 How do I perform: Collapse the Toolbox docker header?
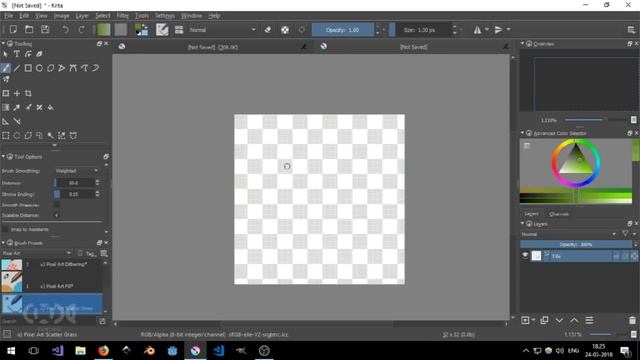pos(3,43)
